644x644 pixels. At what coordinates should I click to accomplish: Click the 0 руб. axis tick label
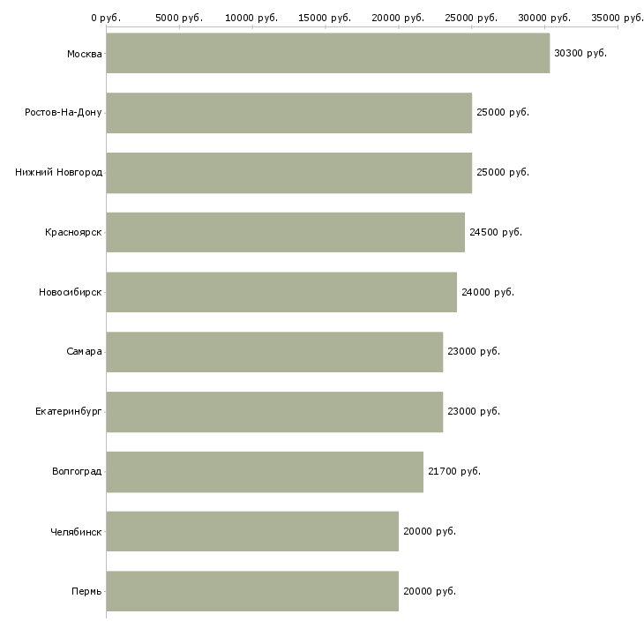[x=106, y=18]
